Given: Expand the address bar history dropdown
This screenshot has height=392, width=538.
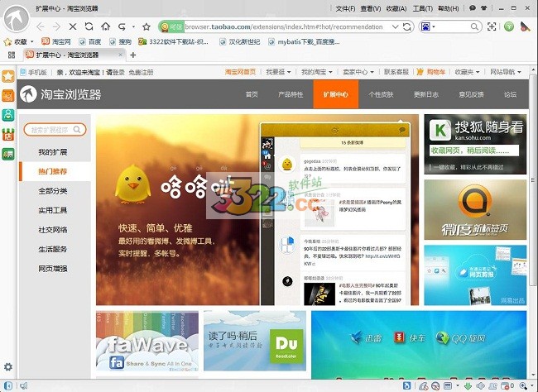Looking at the screenshot, I should pyautogui.click(x=396, y=26).
